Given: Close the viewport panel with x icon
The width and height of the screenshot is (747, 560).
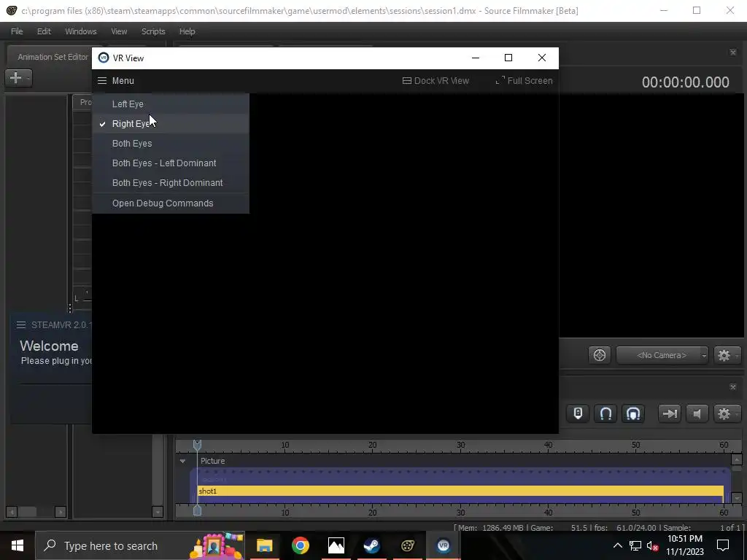Looking at the screenshot, I should (733, 52).
